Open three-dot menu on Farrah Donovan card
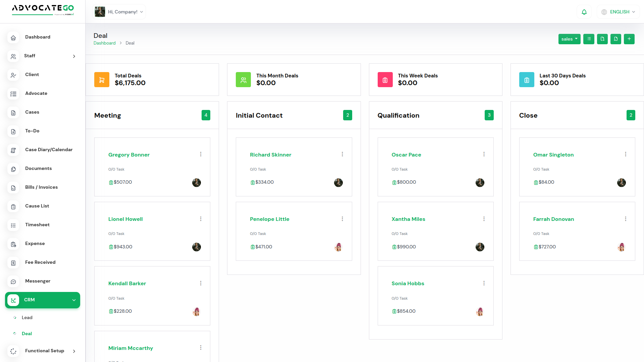The width and height of the screenshot is (644, 362). click(x=626, y=219)
